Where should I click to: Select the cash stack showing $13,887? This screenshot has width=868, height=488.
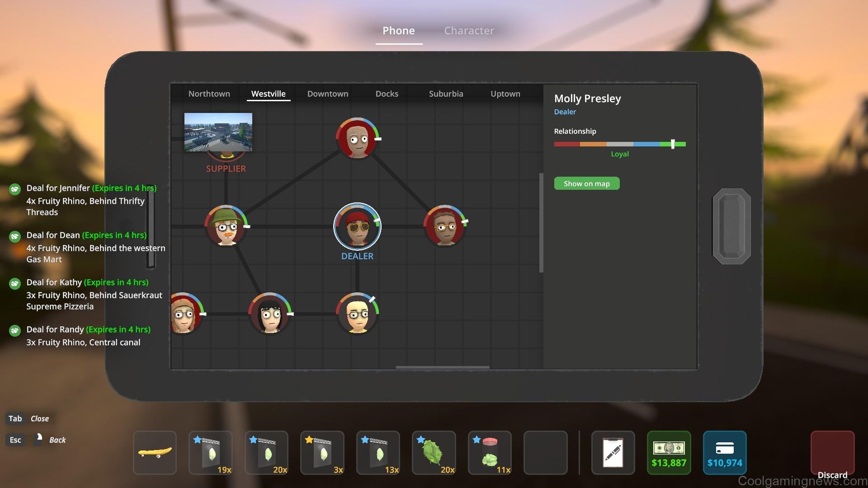click(669, 453)
